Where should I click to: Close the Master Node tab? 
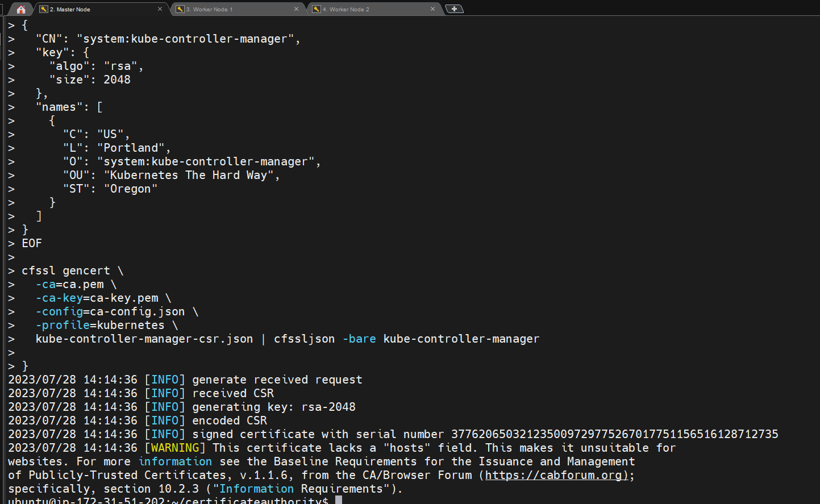[x=160, y=9]
